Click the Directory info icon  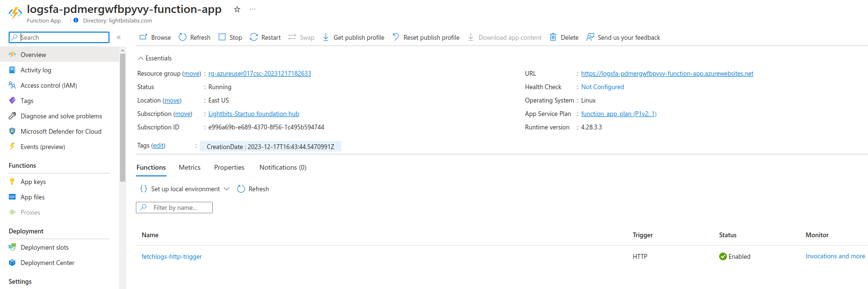[x=76, y=21]
